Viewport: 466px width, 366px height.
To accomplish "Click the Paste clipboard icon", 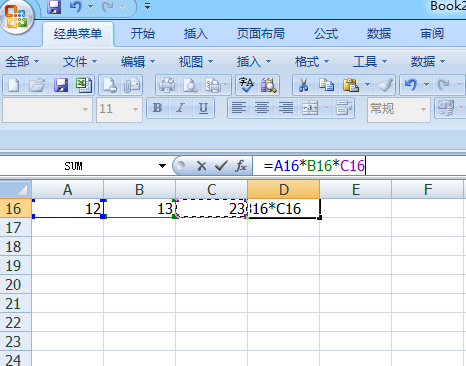I will (x=351, y=85).
